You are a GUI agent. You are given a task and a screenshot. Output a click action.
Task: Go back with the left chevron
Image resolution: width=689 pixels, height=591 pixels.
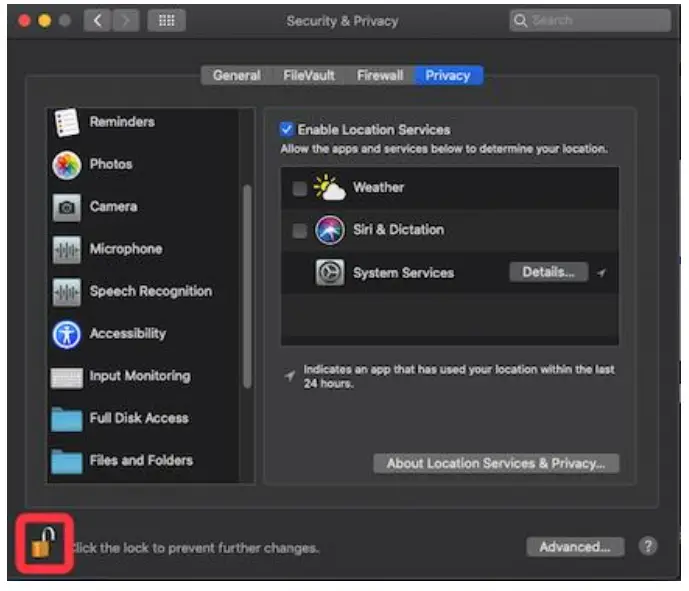click(98, 20)
